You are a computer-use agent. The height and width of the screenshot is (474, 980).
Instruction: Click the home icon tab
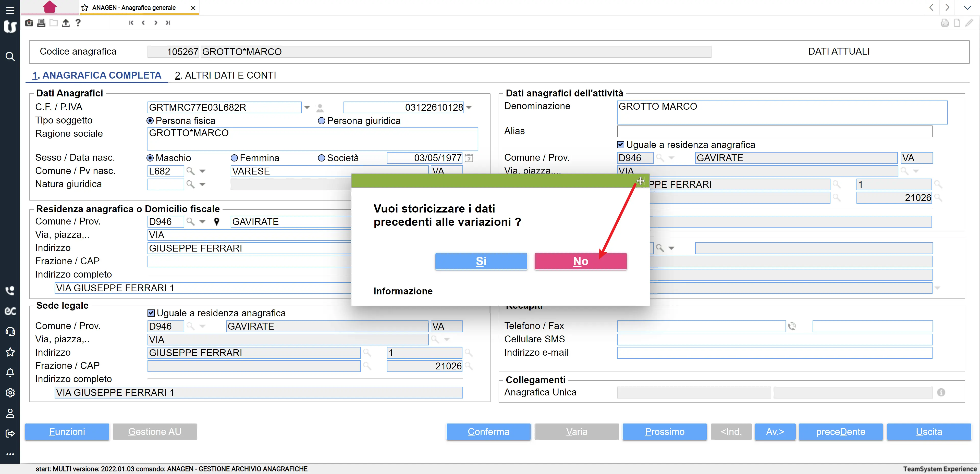(x=50, y=7)
